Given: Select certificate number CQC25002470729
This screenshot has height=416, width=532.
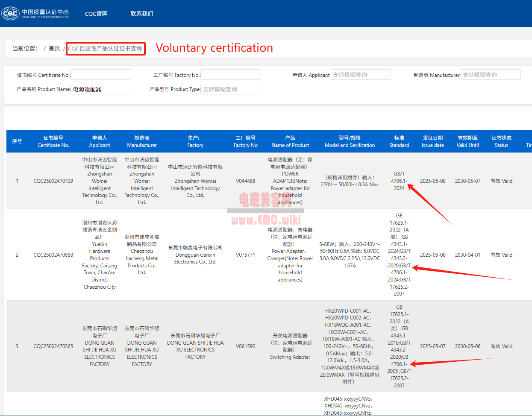Looking at the screenshot, I should point(53,181).
